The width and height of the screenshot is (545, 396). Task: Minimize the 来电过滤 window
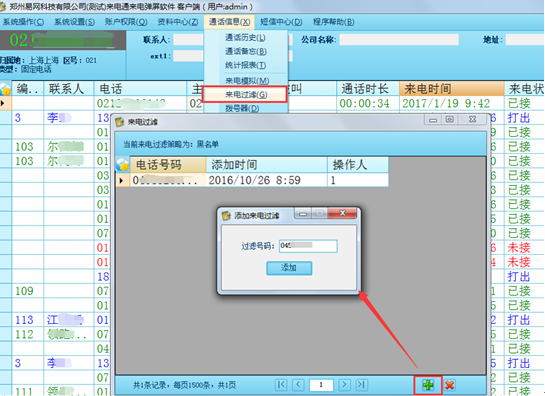click(x=433, y=120)
